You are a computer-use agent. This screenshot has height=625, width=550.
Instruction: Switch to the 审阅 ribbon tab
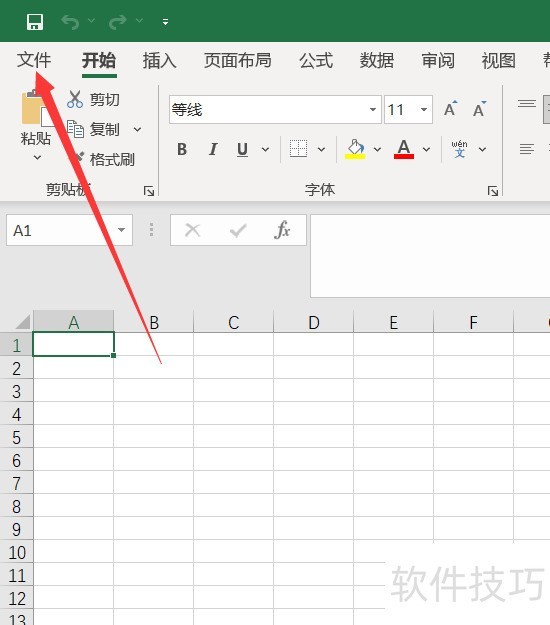point(438,61)
